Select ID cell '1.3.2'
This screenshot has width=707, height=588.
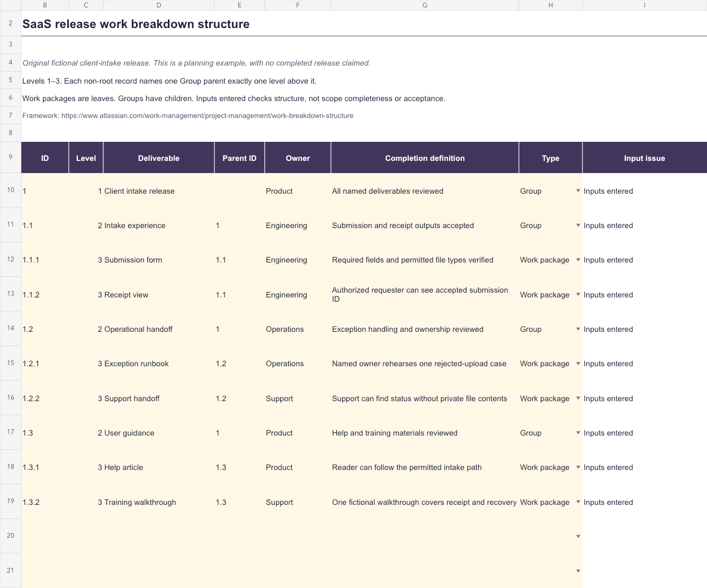click(x=45, y=502)
